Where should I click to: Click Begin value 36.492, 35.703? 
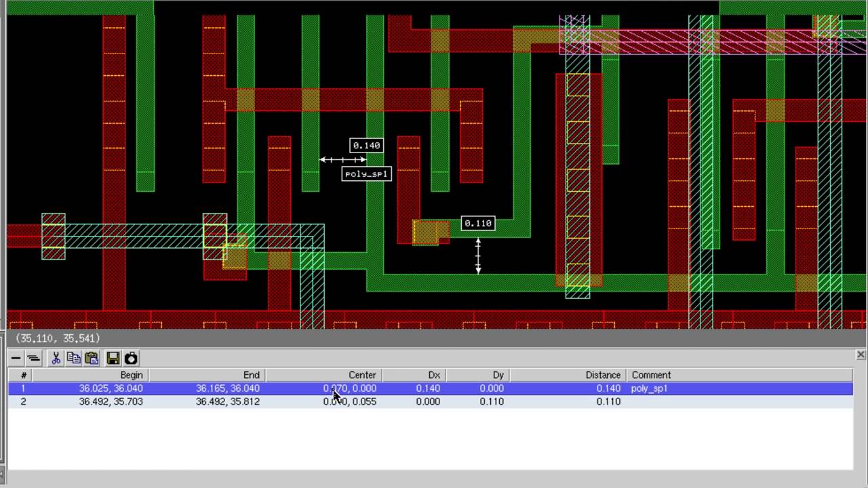coord(111,401)
